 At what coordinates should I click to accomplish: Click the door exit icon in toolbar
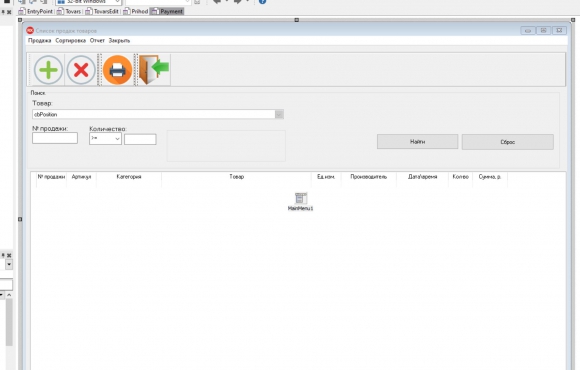(154, 70)
